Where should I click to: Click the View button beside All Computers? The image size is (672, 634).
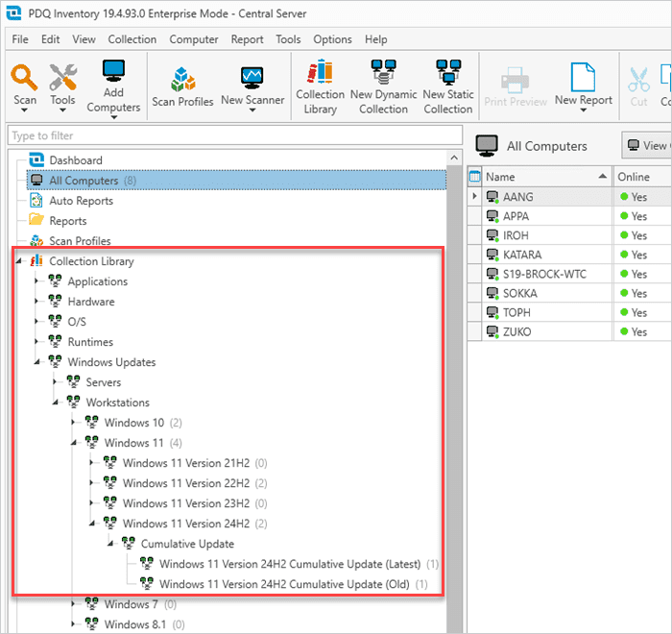coord(647,145)
